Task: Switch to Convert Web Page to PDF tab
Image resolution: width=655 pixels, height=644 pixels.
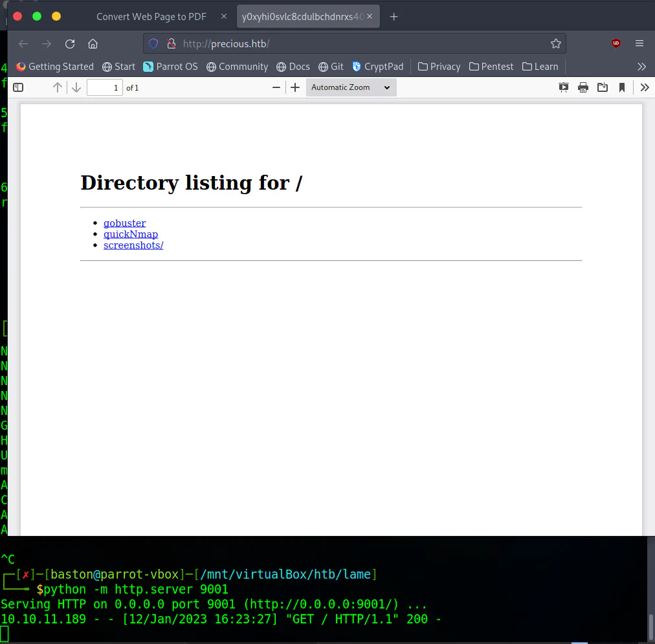Action: coord(151,17)
